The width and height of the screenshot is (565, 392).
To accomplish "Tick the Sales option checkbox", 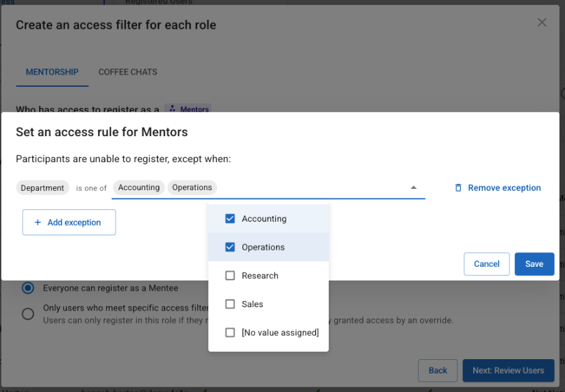I will (x=230, y=304).
